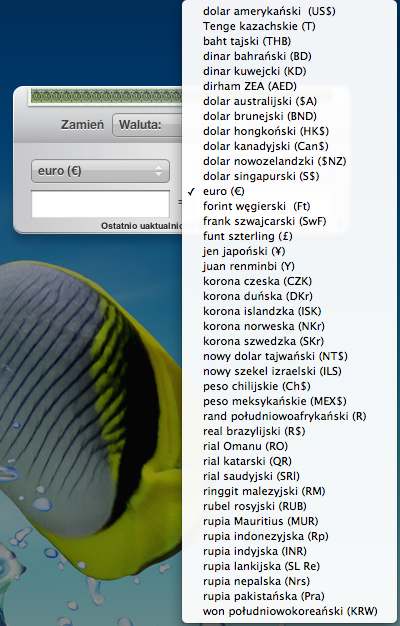This screenshot has width=400, height=626.
Task: Select dinar kuwejcki (KD)
Action: [289, 71]
